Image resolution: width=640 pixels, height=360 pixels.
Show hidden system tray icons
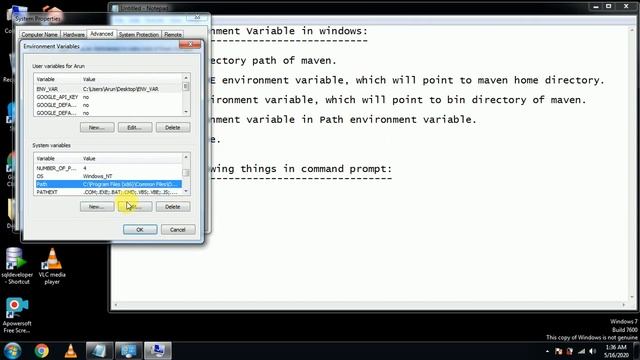pyautogui.click(x=547, y=351)
